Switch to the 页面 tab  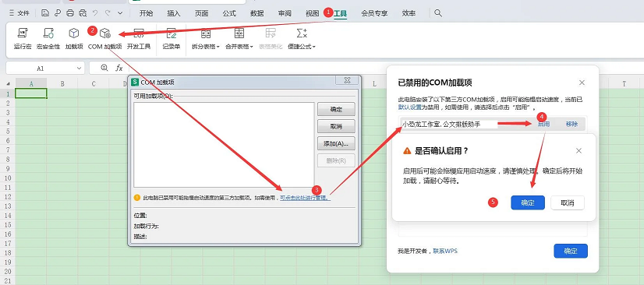pyautogui.click(x=201, y=13)
